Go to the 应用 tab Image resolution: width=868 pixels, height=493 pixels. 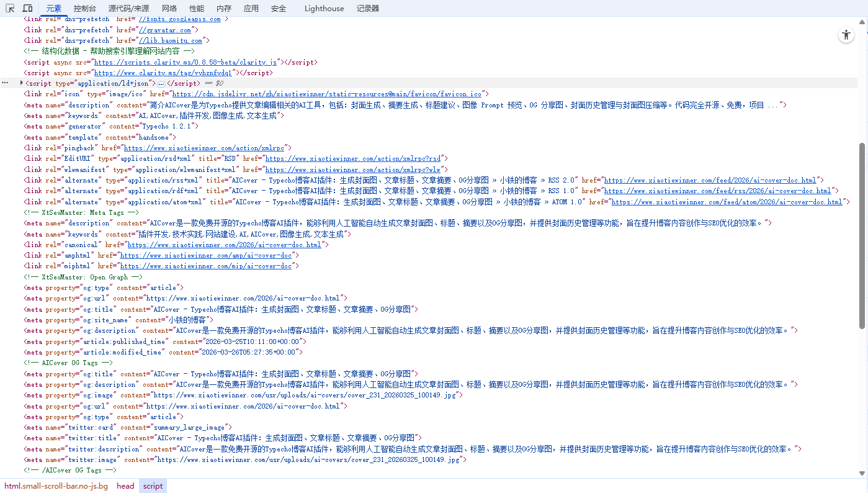[x=251, y=9]
